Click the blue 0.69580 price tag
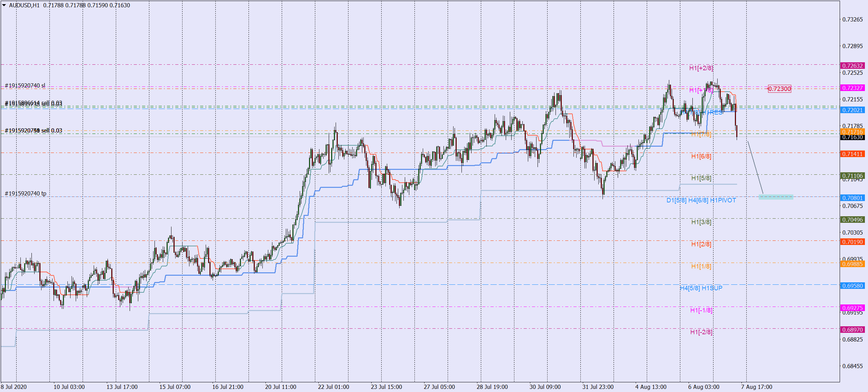868x392 pixels. [x=852, y=286]
